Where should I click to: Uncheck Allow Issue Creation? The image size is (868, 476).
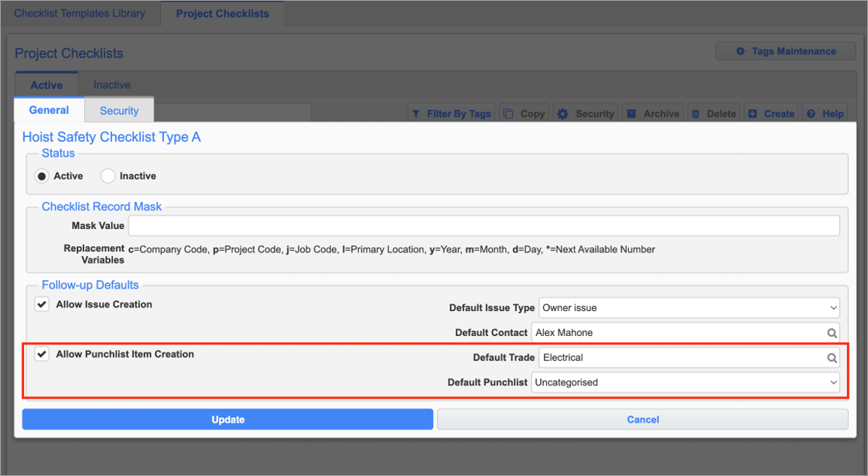click(41, 304)
